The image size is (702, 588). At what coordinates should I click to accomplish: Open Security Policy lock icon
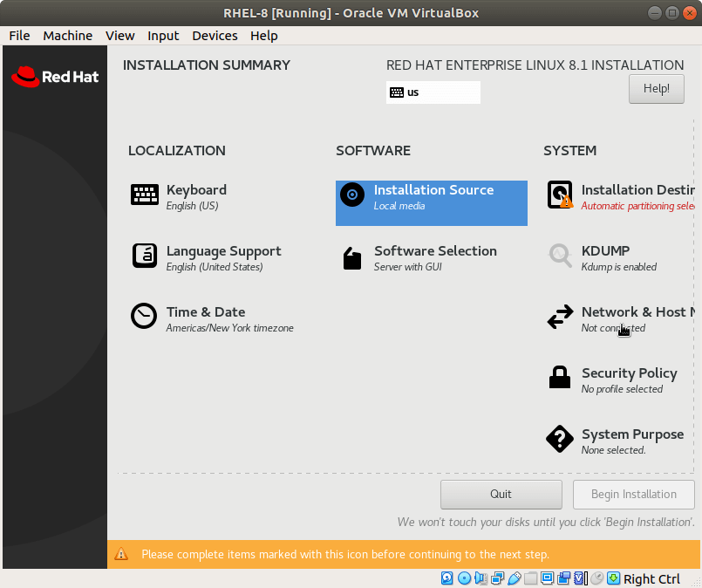[560, 378]
